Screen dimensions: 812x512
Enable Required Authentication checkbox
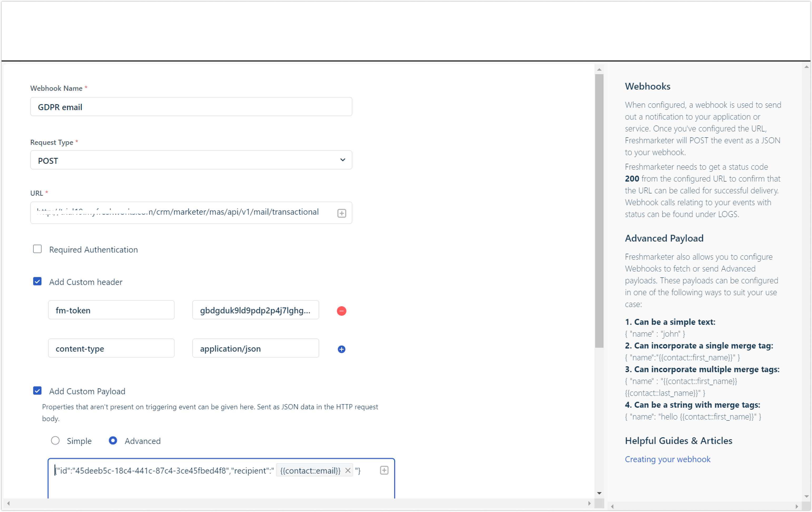[x=37, y=249]
